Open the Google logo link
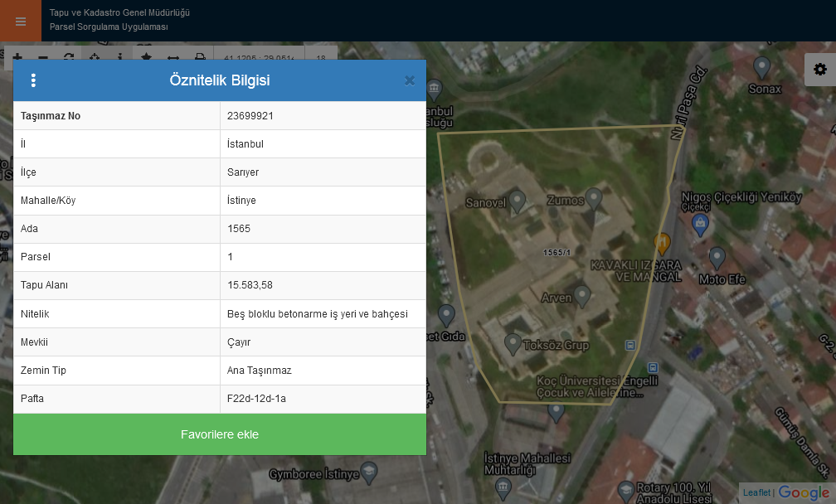The width and height of the screenshot is (836, 504). pyautogui.click(x=804, y=492)
